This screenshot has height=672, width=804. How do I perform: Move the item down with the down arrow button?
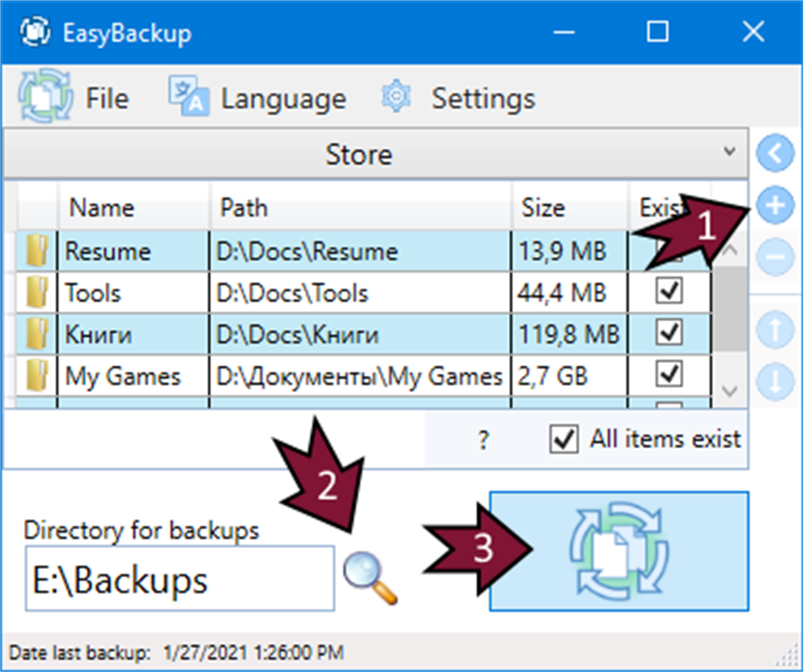tap(775, 382)
